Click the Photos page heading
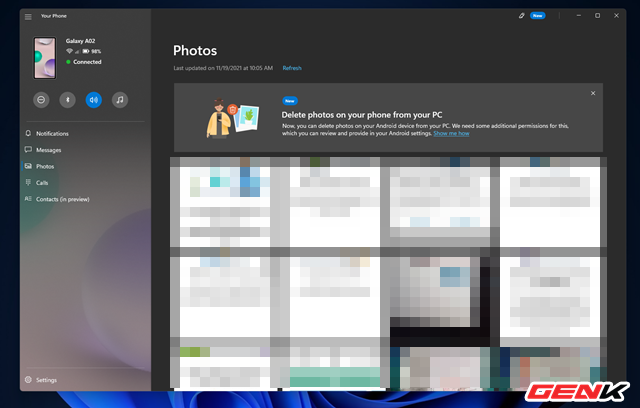This screenshot has height=408, width=640. [195, 51]
